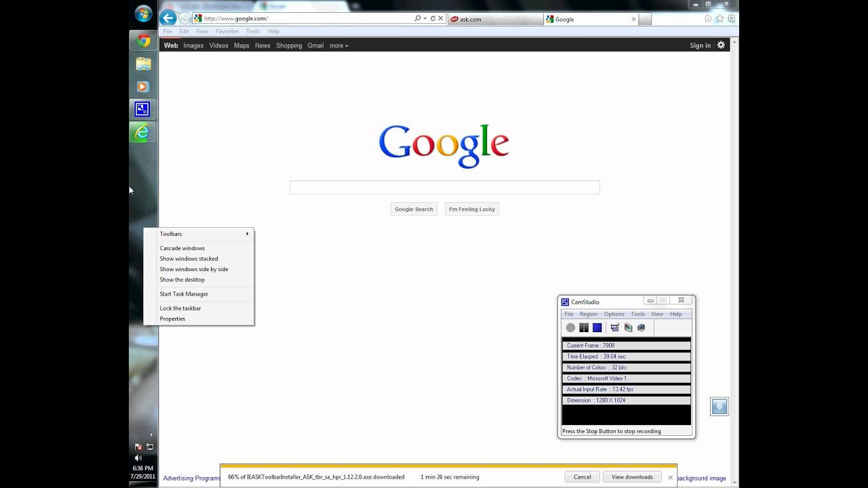Open CamStudio's File menu
Viewport: 868px width, 488px height.
point(569,314)
